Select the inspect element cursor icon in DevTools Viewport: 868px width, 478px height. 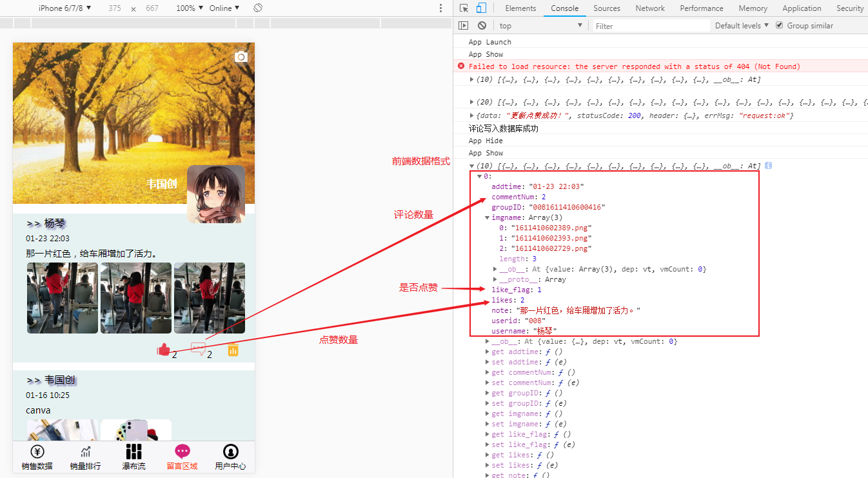(x=462, y=8)
